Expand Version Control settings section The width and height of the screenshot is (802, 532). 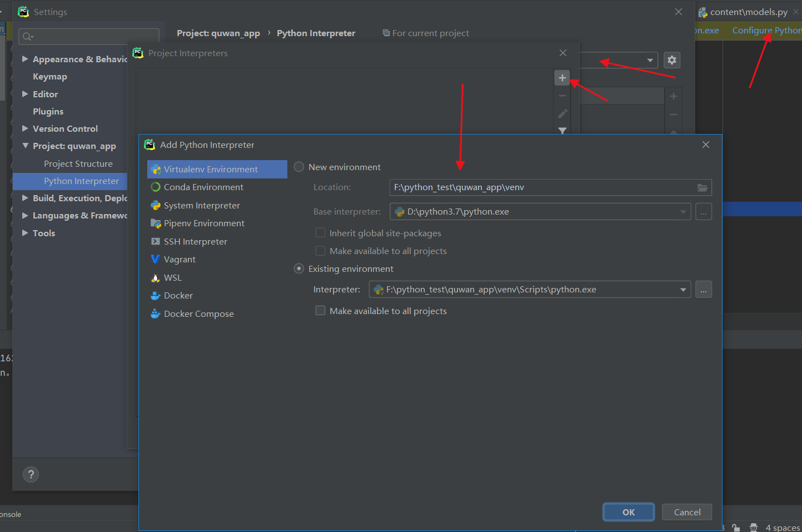tap(25, 128)
